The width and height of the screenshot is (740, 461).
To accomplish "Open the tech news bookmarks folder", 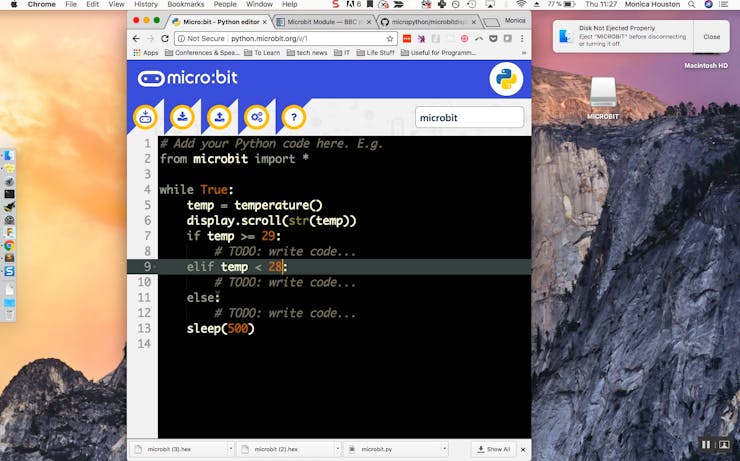I will click(x=307, y=53).
